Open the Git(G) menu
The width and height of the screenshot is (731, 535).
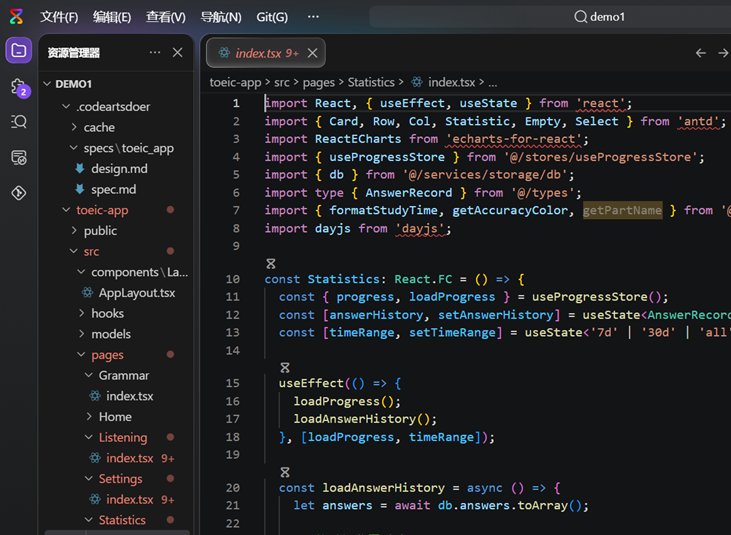pos(272,17)
